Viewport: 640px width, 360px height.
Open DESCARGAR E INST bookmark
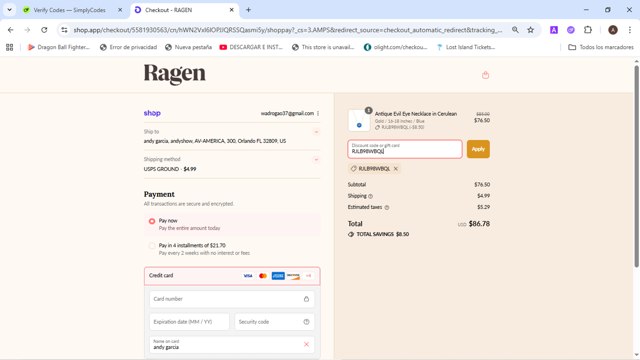251,47
